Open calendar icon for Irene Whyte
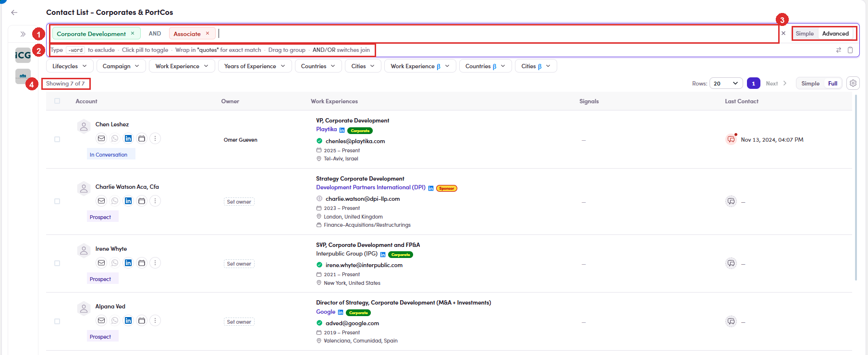This screenshot has height=355, width=868. tap(142, 263)
